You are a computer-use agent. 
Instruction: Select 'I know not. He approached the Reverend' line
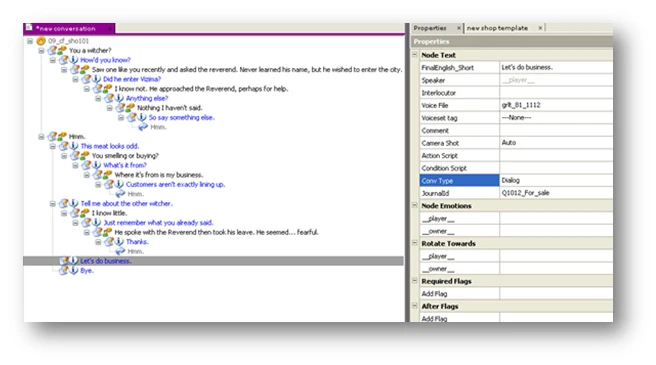tap(201, 89)
